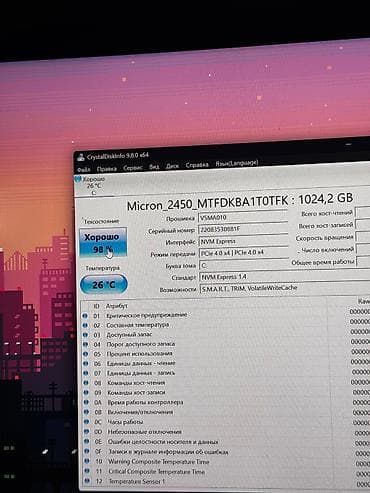The image size is (370, 493).
Task: Select row Ошибки целостности носителя и данных
Action: (x=226, y=442)
